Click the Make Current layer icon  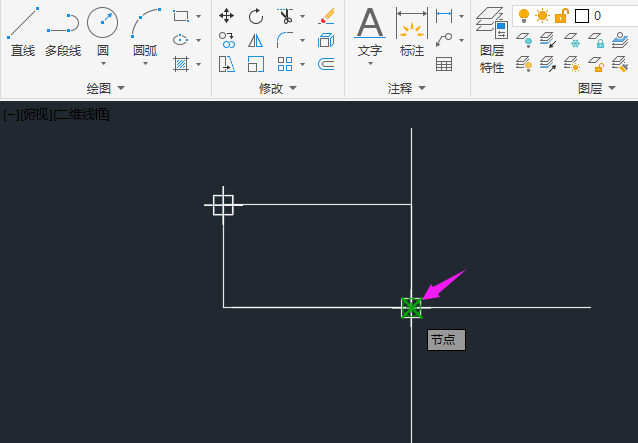[x=620, y=40]
